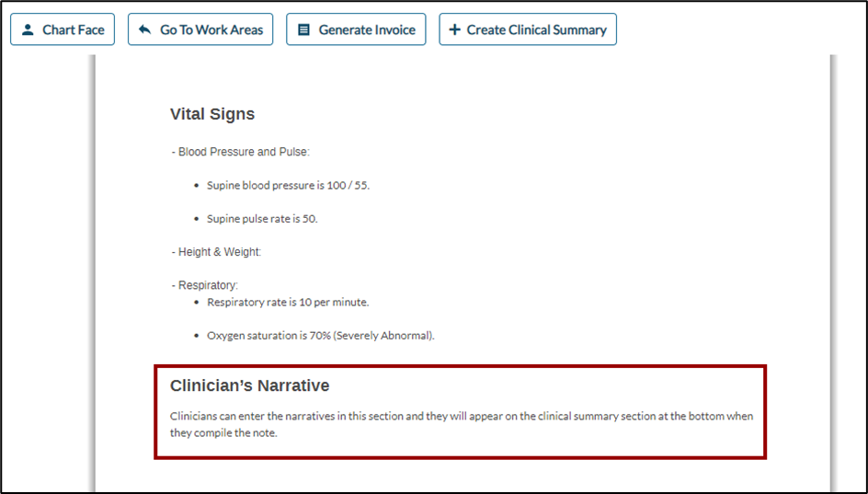Select the Generate Invoice button text
The image size is (868, 494).
pyautogui.click(x=367, y=30)
